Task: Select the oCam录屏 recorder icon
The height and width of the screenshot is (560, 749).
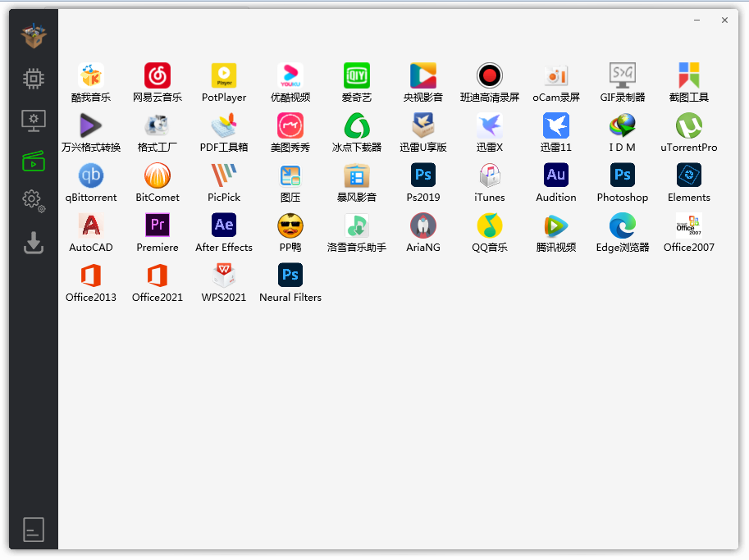Action: click(556, 76)
